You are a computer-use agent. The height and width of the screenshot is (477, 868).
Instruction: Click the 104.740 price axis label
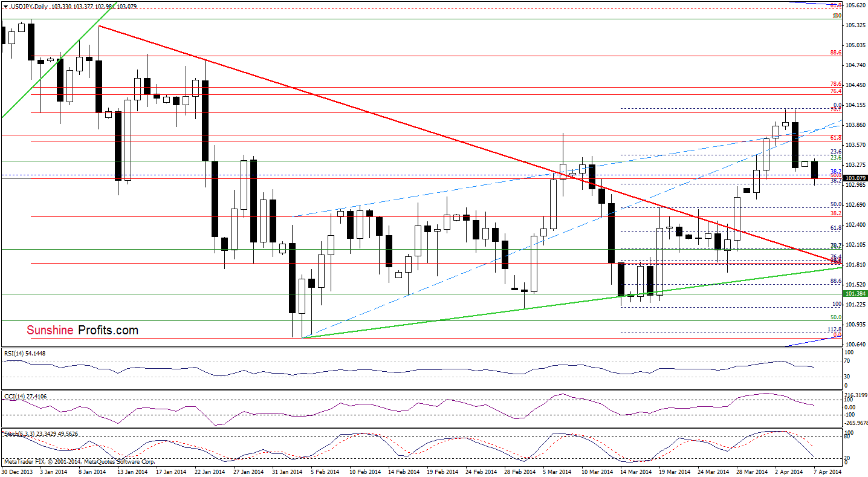[x=855, y=65]
